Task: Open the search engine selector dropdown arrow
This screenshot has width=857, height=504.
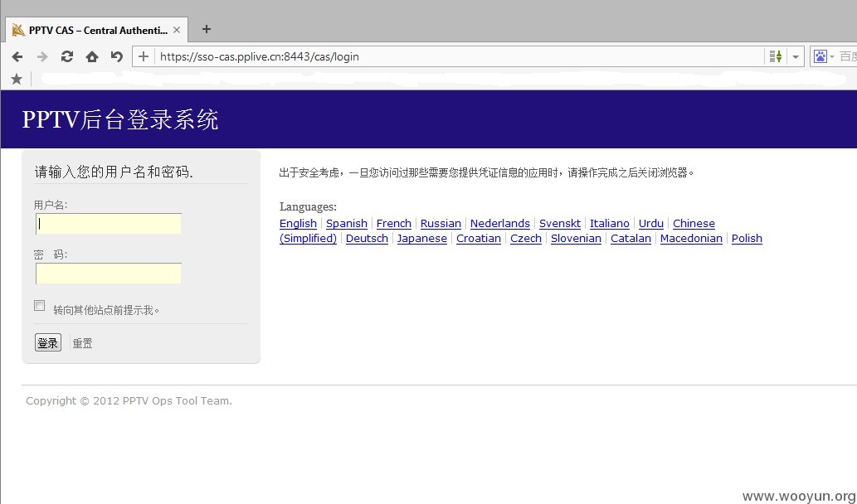Action: coord(832,57)
